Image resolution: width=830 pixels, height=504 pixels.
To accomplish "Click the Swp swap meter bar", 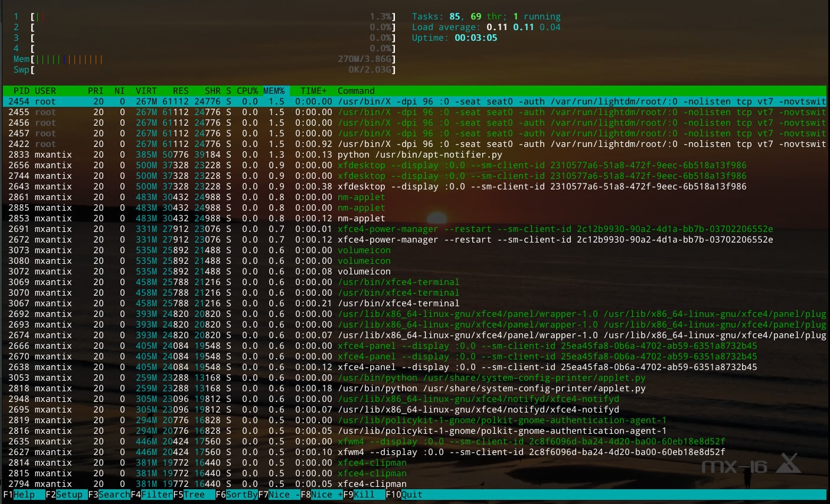I will pyautogui.click(x=205, y=70).
